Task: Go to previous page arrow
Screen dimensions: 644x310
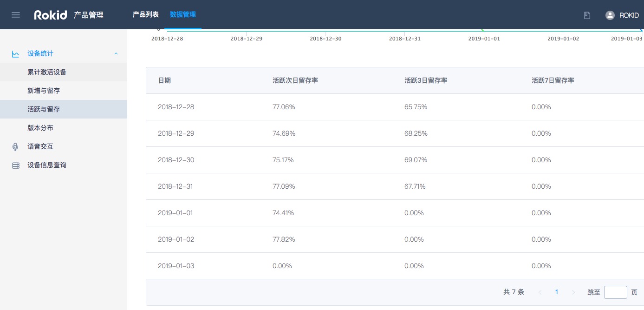Action: [x=540, y=292]
